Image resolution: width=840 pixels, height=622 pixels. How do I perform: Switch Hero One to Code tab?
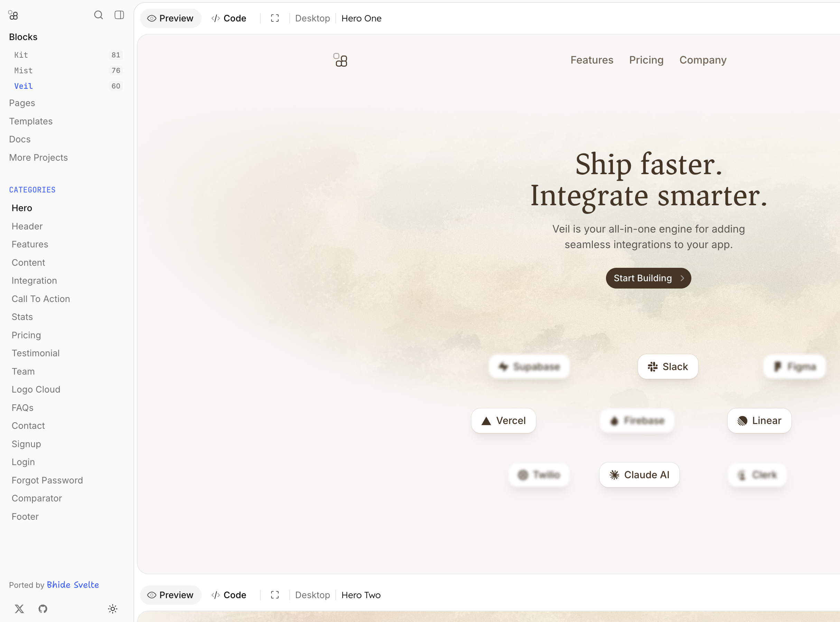228,18
